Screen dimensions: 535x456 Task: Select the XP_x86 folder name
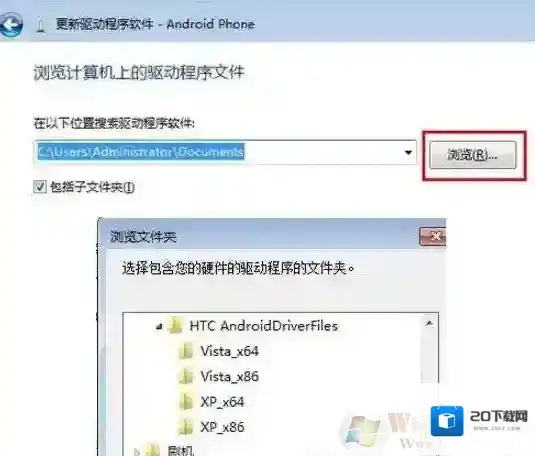[x=222, y=427]
